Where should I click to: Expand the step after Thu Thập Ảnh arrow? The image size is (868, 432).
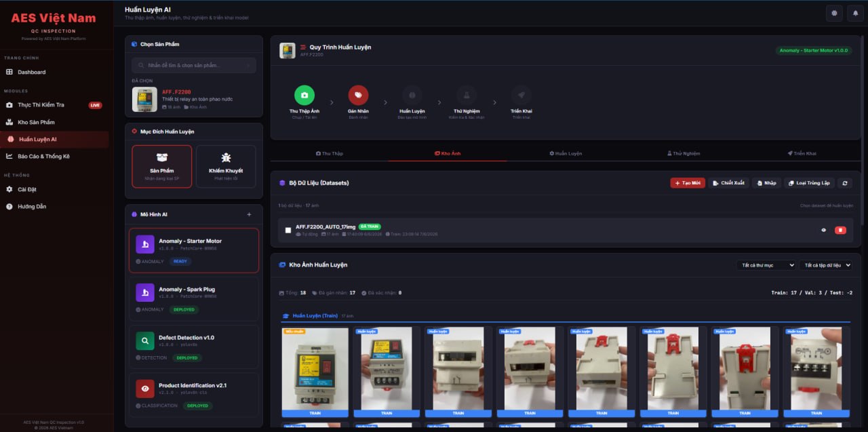(332, 102)
